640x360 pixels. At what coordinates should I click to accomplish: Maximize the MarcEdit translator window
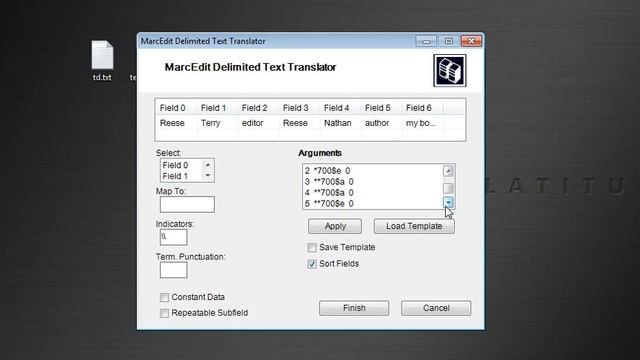[449, 41]
